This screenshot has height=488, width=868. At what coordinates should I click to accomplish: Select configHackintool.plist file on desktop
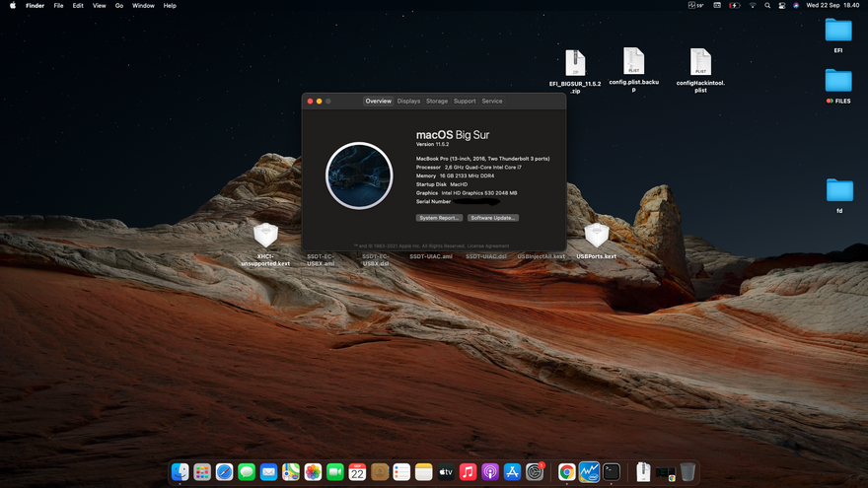click(x=700, y=70)
